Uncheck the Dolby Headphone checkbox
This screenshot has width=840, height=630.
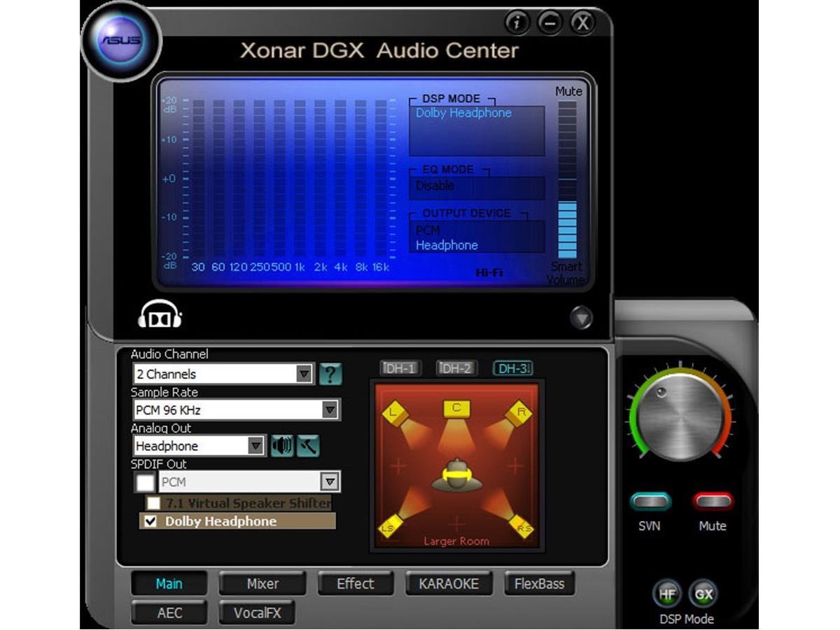150,521
